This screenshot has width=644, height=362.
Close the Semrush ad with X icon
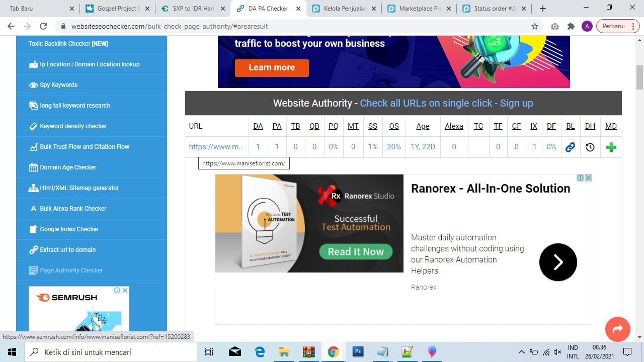[x=125, y=291]
